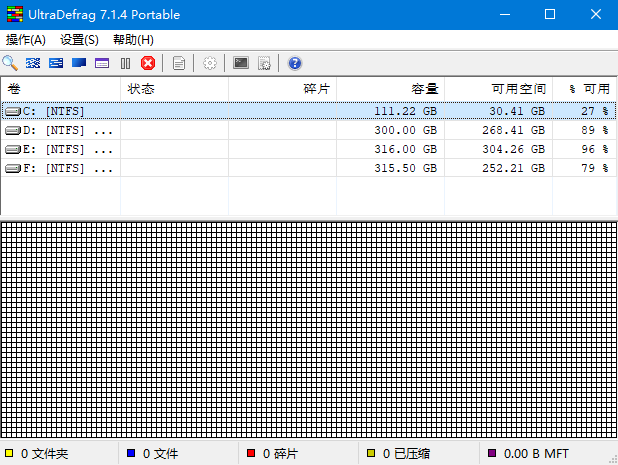Click the 252.21 GB free space cell
Image resolution: width=618 pixels, height=465 pixels.
(514, 168)
